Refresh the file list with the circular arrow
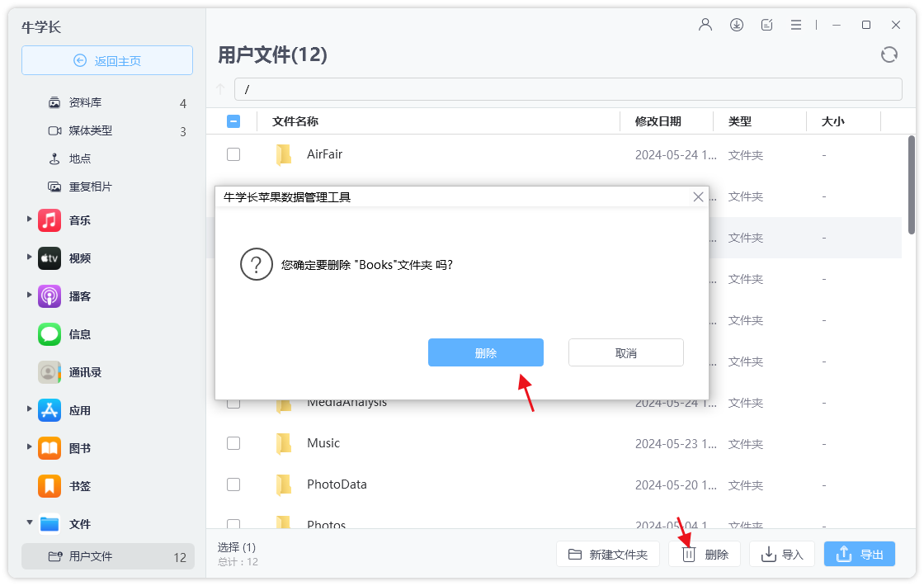924x586 pixels. (889, 54)
